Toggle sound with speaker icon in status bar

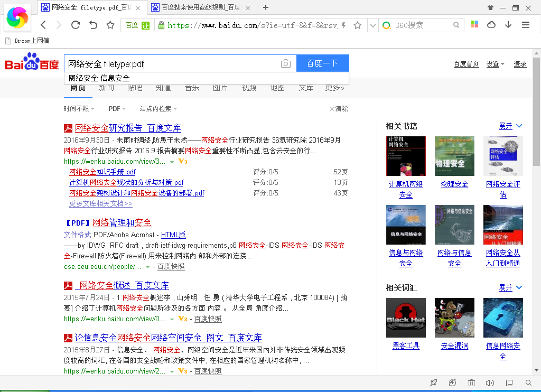pyautogui.click(x=490, y=382)
